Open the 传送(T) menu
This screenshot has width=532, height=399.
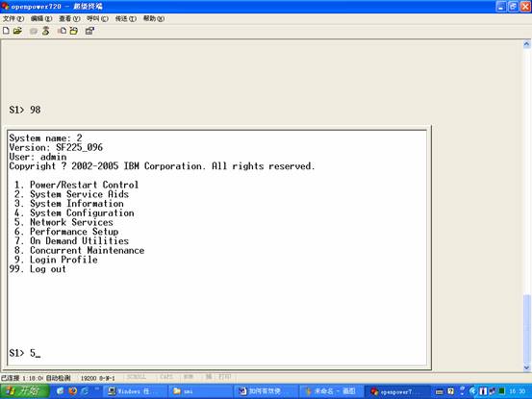[125, 18]
